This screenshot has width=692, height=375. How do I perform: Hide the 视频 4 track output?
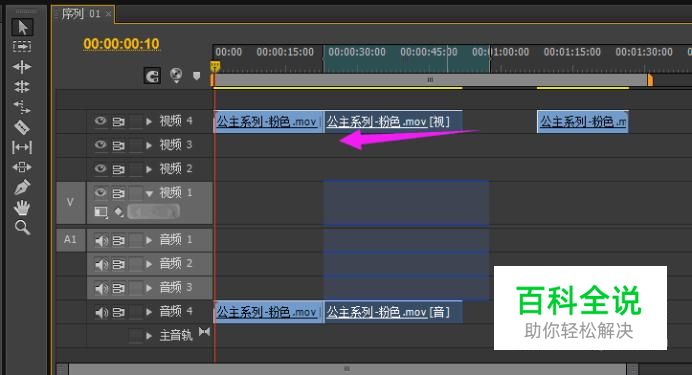tap(101, 121)
